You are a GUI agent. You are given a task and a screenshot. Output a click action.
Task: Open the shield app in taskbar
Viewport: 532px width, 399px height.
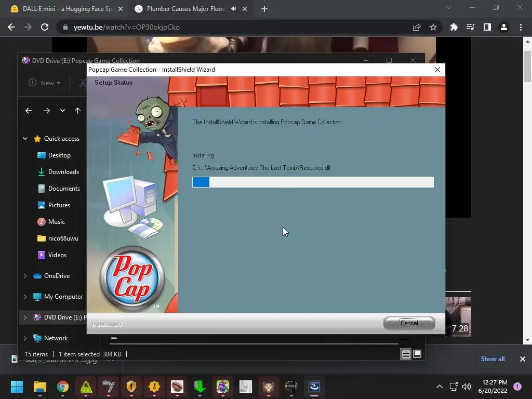tap(131, 387)
